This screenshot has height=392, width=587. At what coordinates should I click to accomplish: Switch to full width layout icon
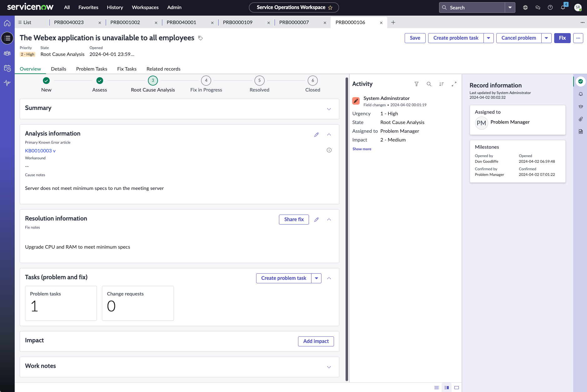(457, 388)
